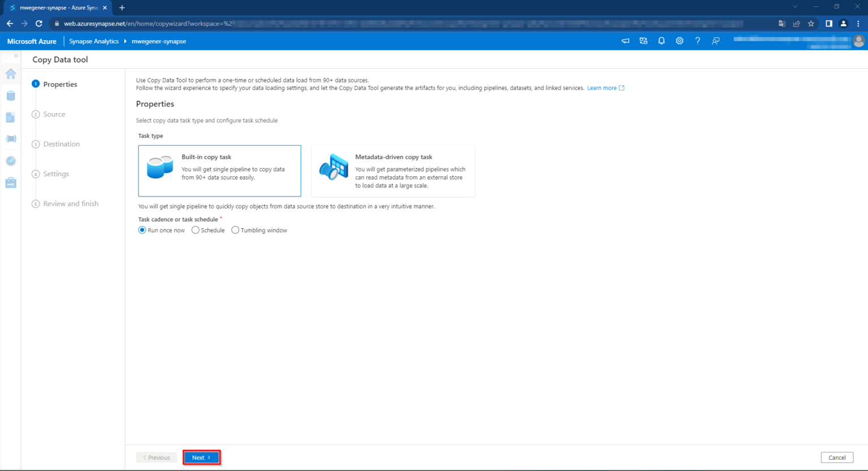Open the help question mark icon

[x=697, y=41]
